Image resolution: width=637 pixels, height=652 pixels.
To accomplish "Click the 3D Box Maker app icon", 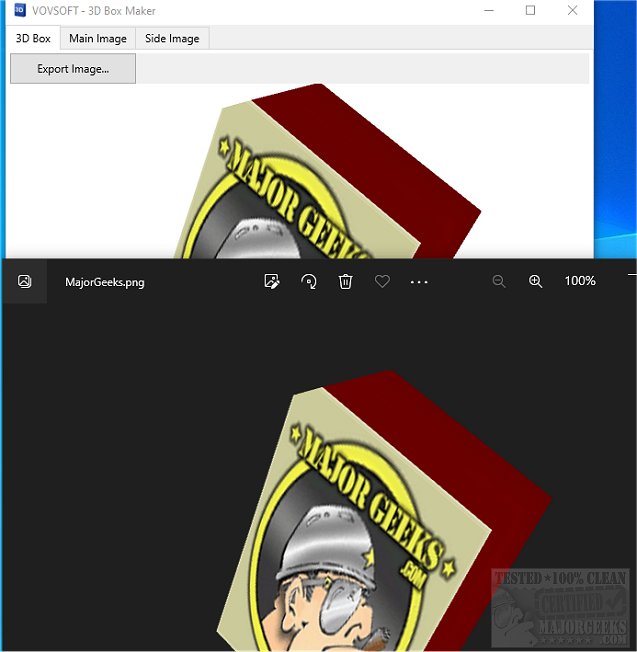I will [20, 10].
